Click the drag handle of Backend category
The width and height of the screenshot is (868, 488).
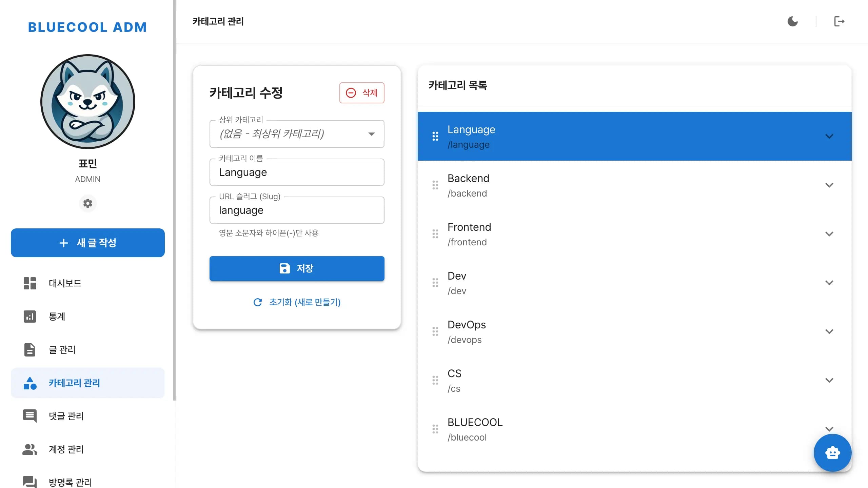(x=435, y=185)
